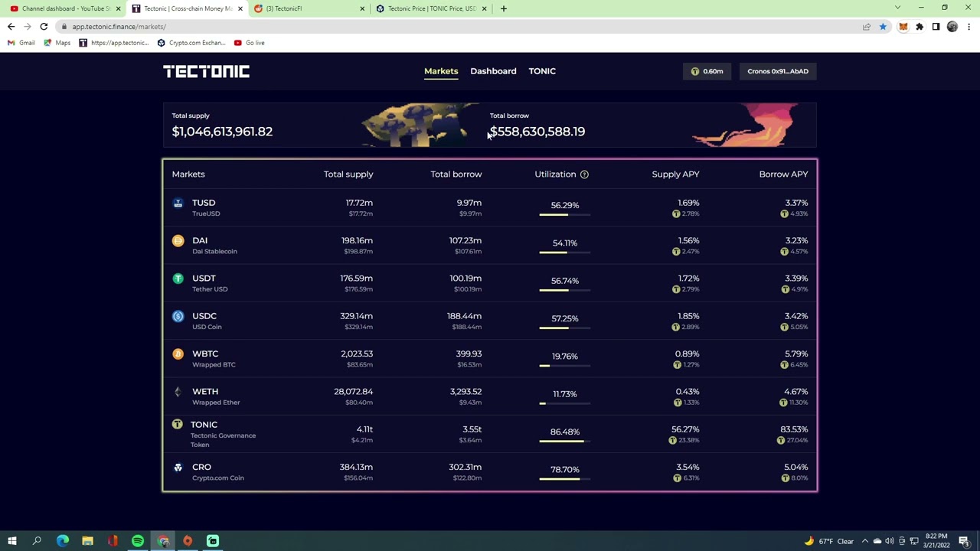The height and width of the screenshot is (551, 980).
Task: Click the USDC total supply 329.14m
Action: (356, 316)
